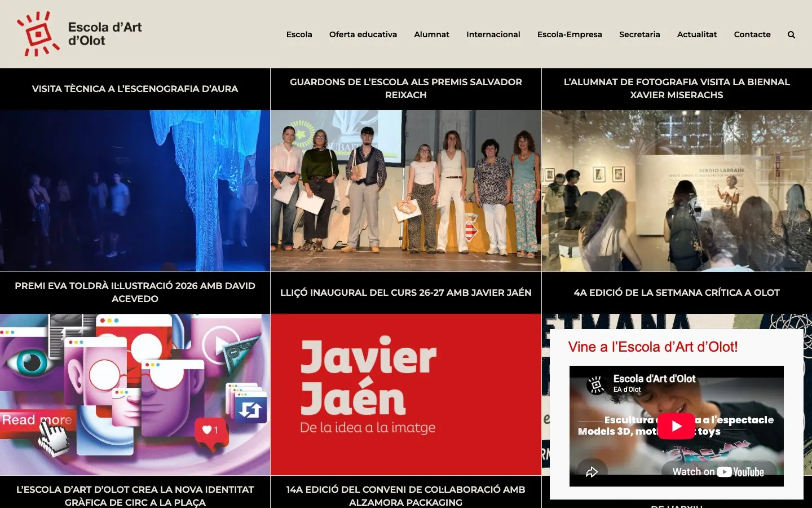
Task: Click the Sergio Larrain exhibition visit photo
Action: coord(677,191)
